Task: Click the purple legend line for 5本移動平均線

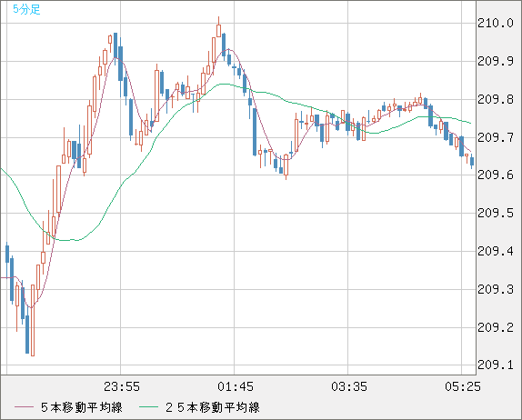Action: click(24, 407)
